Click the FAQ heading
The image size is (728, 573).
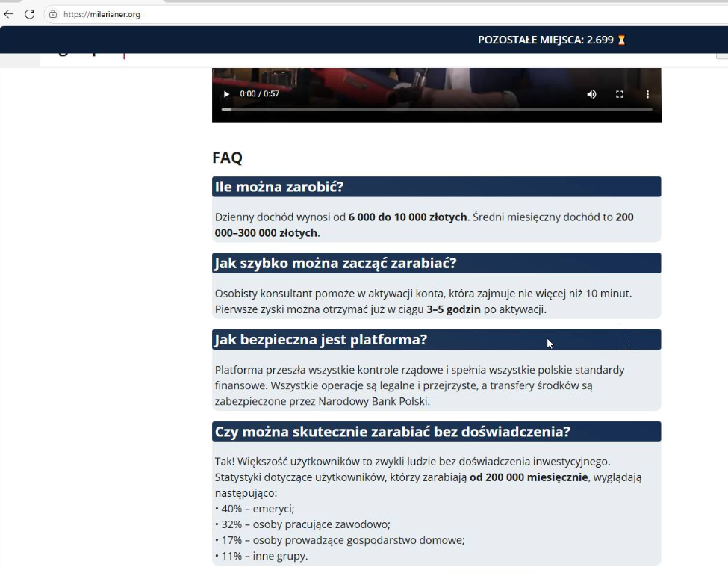pos(227,158)
